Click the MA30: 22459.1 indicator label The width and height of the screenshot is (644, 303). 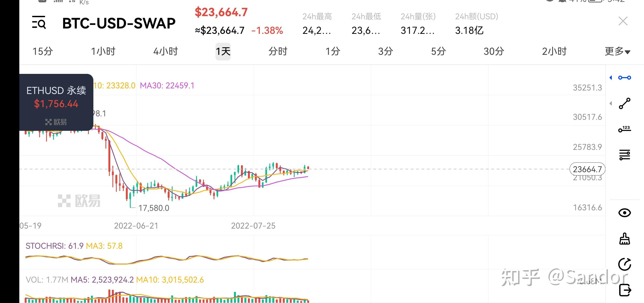coord(167,86)
